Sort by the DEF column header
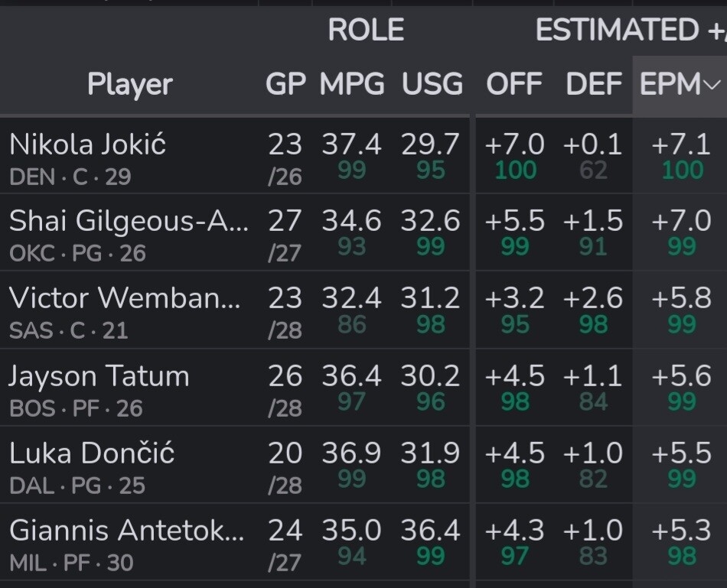This screenshot has height=588, width=727. [593, 84]
